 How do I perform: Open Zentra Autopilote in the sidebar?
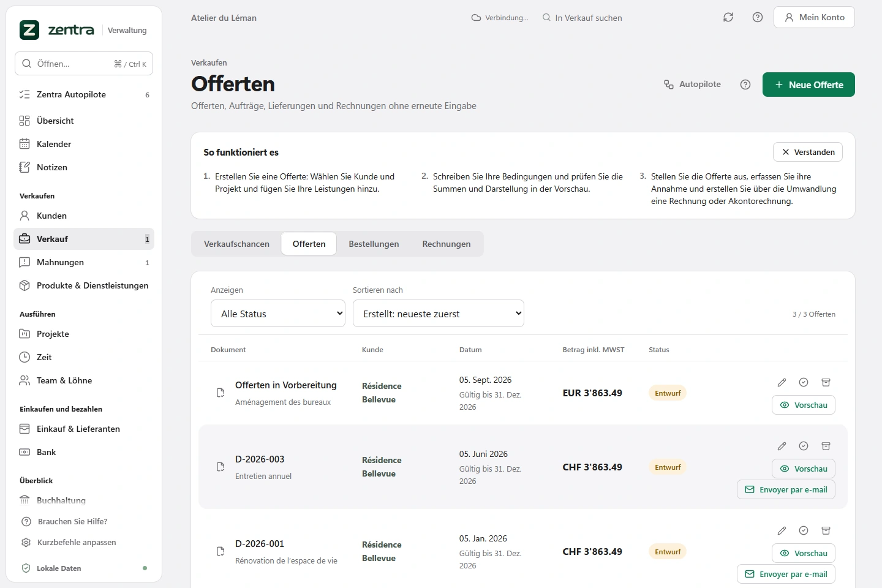(84, 94)
